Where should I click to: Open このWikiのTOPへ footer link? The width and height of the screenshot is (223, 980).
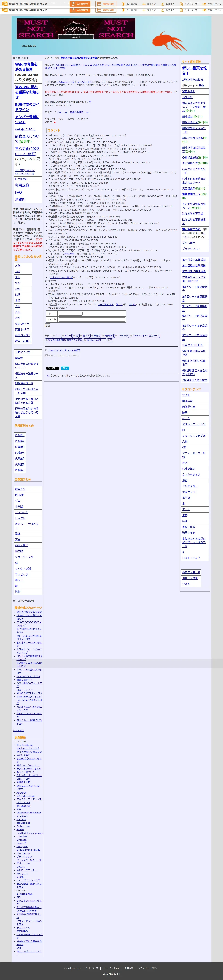[72, 968]
